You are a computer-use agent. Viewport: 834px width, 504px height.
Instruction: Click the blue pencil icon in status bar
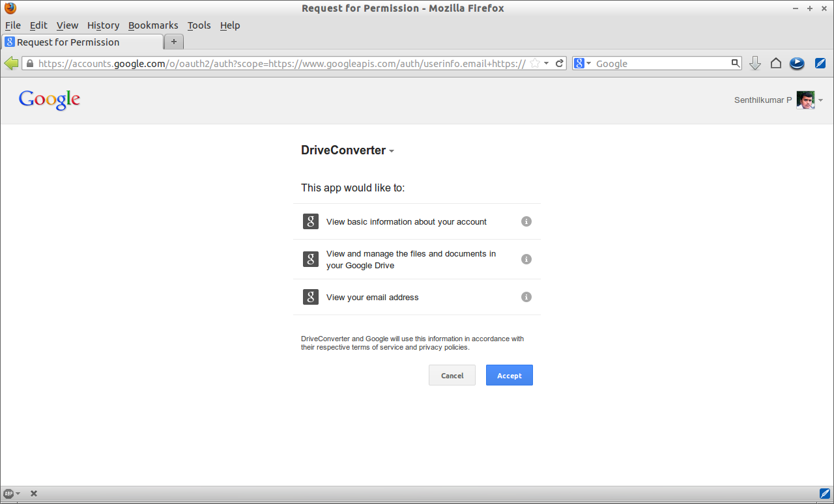click(825, 494)
